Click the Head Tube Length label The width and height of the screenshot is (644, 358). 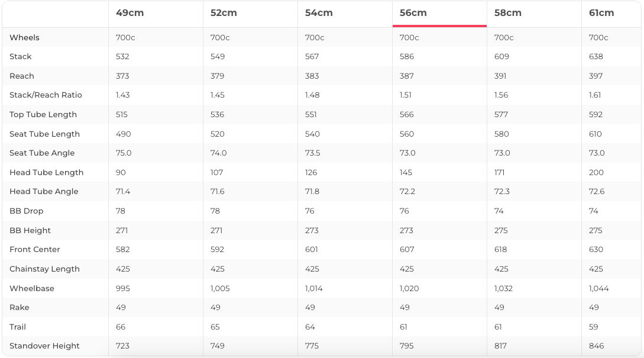(x=46, y=172)
